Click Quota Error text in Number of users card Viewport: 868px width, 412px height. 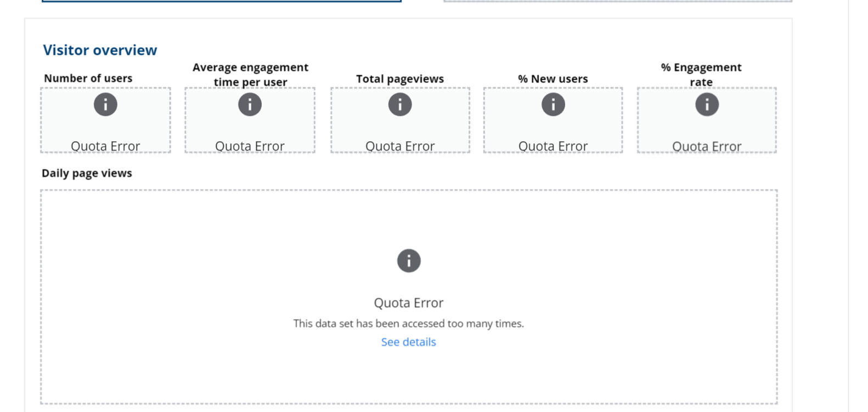pos(105,146)
